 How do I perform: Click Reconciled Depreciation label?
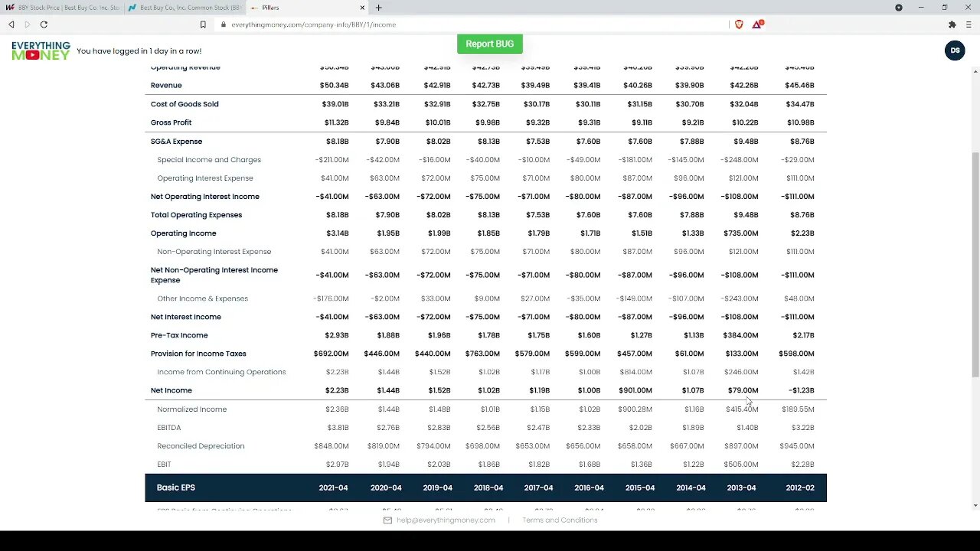(x=201, y=446)
